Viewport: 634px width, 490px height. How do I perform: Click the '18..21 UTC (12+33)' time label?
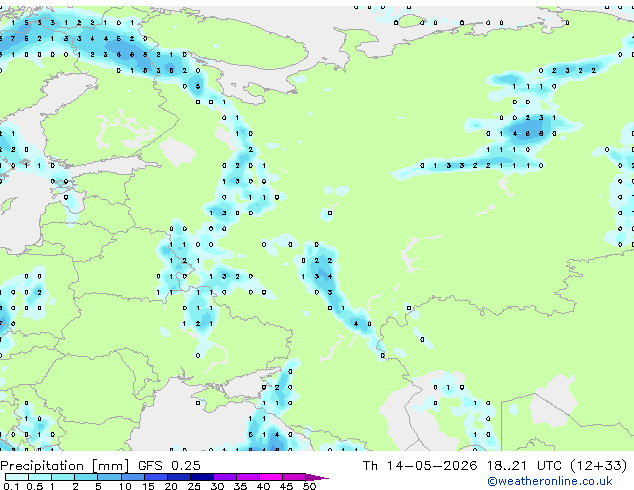pyautogui.click(x=557, y=466)
